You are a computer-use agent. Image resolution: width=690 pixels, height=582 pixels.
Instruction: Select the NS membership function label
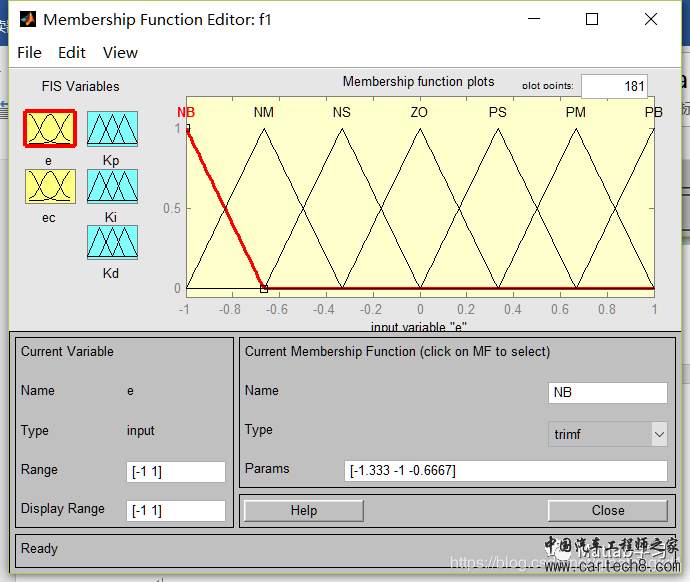(341, 112)
